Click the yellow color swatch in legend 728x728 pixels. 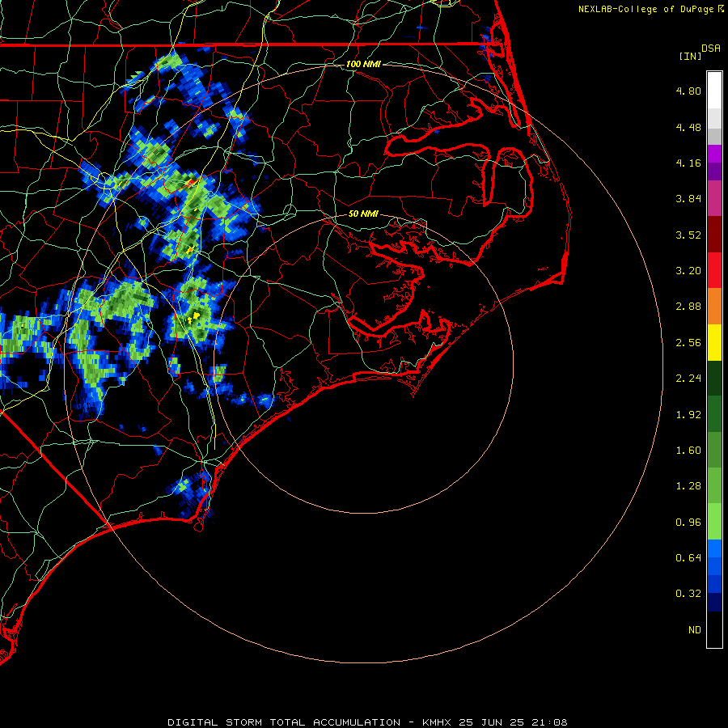point(714,343)
